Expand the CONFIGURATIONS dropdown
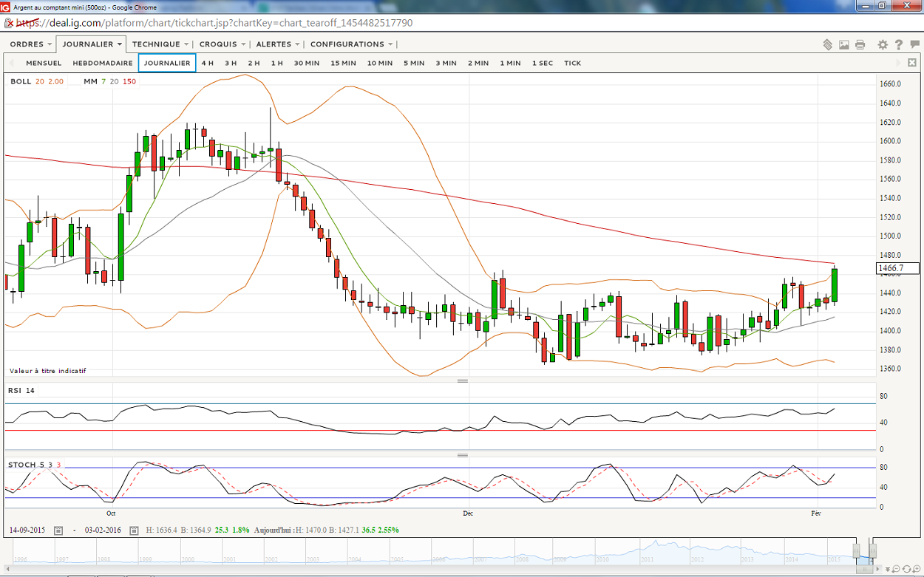This screenshot has height=577, width=924. [x=351, y=44]
